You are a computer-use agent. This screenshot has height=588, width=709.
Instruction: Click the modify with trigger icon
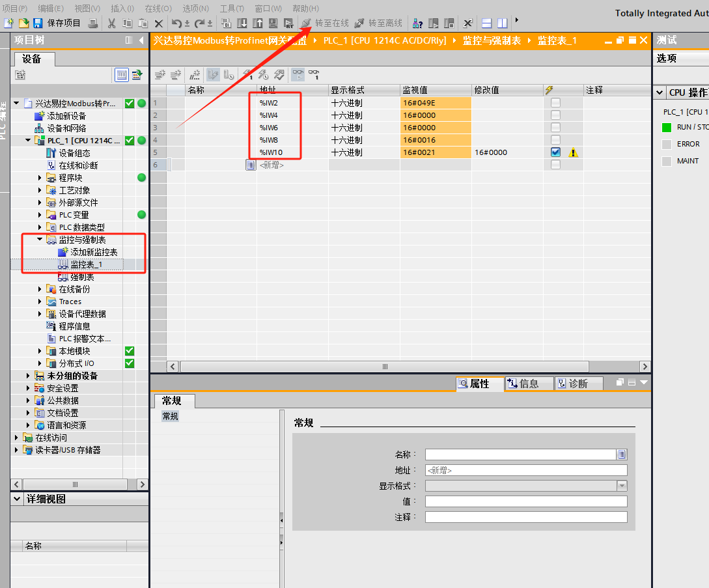263,75
